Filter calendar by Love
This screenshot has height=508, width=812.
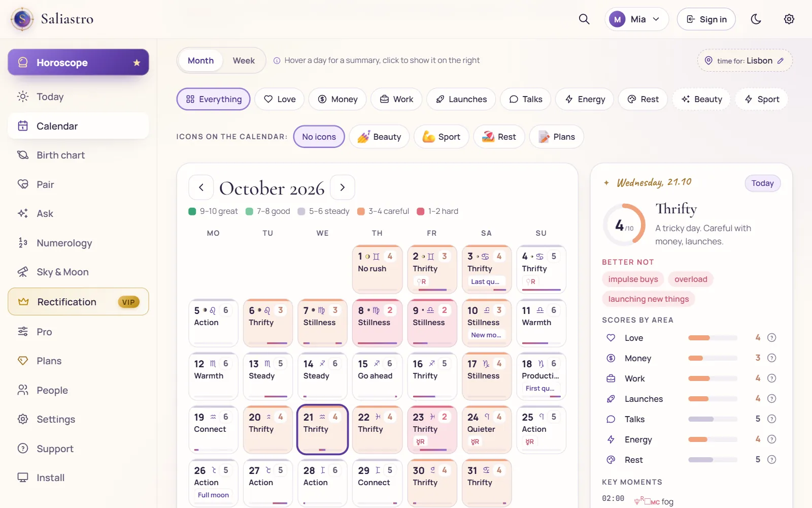click(280, 99)
